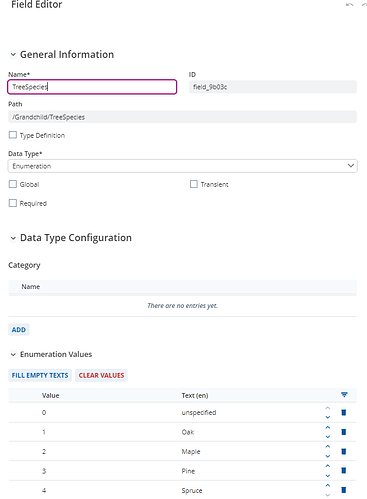Click the Path field /Grandchild/TreeSpecies

pos(183,117)
